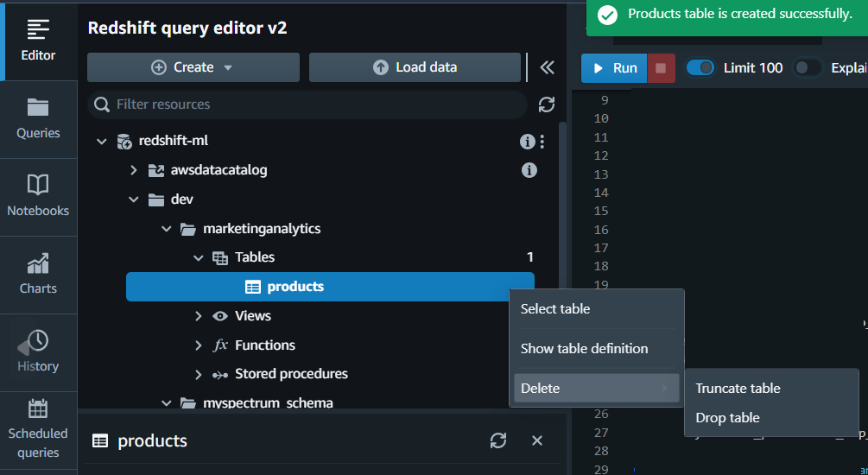Image resolution: width=868 pixels, height=475 pixels.
Task: Open the Scheduled queries section
Action: (x=38, y=429)
